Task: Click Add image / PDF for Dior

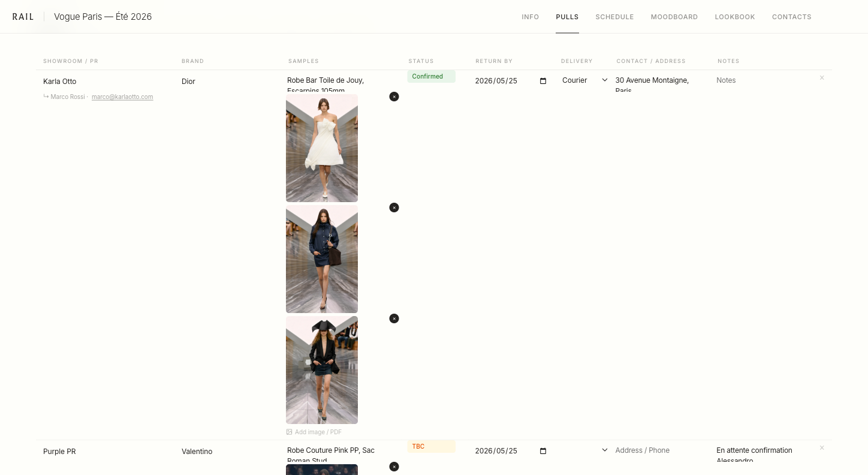Action: coord(314,432)
